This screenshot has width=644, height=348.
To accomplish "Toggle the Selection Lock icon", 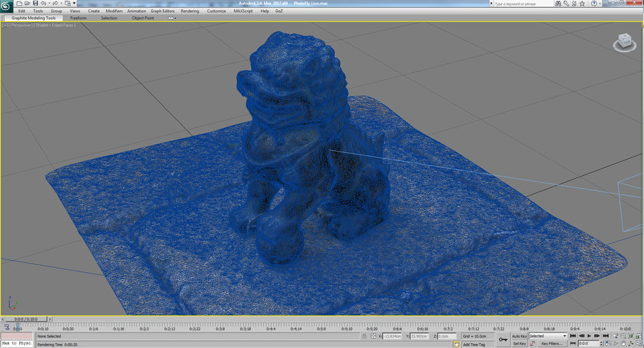I will [x=364, y=336].
